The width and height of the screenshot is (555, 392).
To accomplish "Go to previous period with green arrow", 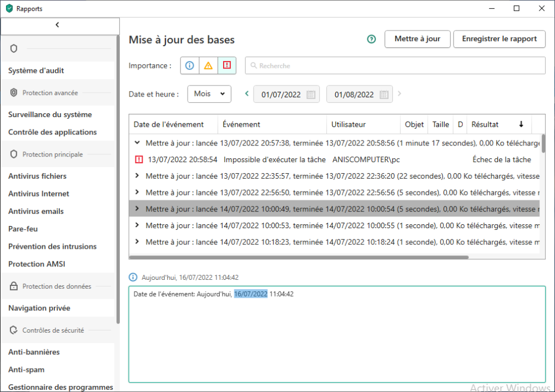I will (x=247, y=93).
